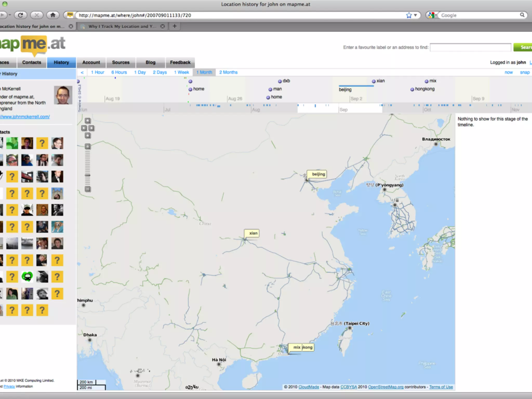Open the Privacy link in footer
Image resolution: width=532 pixels, height=399 pixels.
coord(9,386)
